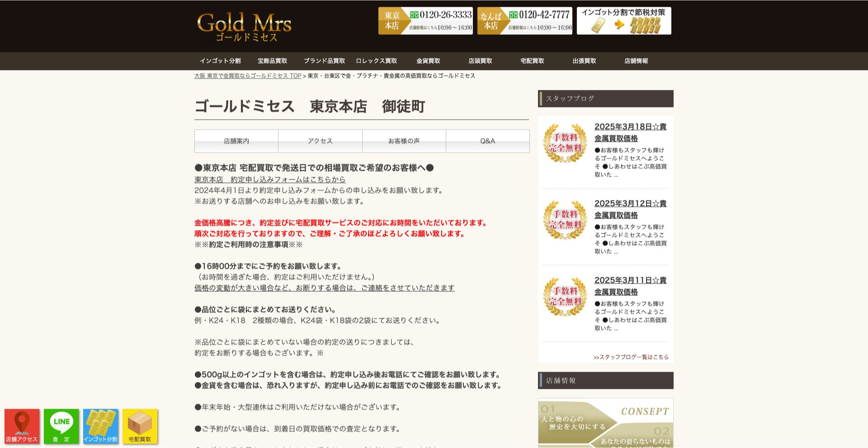Switch to the お客様の声 tab
868x448 pixels.
click(x=404, y=141)
